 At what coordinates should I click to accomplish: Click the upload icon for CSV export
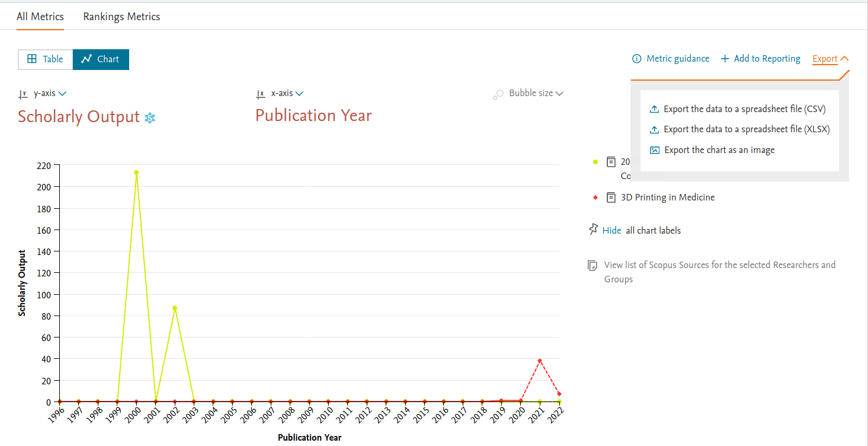655,109
